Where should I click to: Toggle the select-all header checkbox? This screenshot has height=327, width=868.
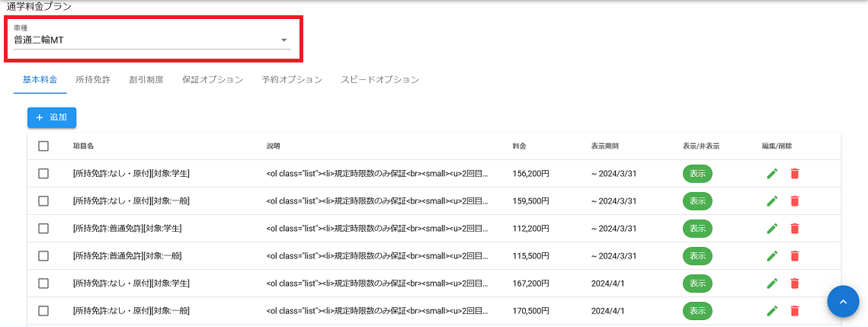pyautogui.click(x=43, y=146)
